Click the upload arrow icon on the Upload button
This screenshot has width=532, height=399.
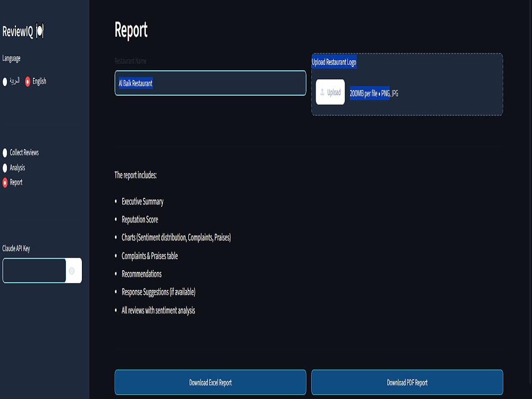(x=322, y=92)
